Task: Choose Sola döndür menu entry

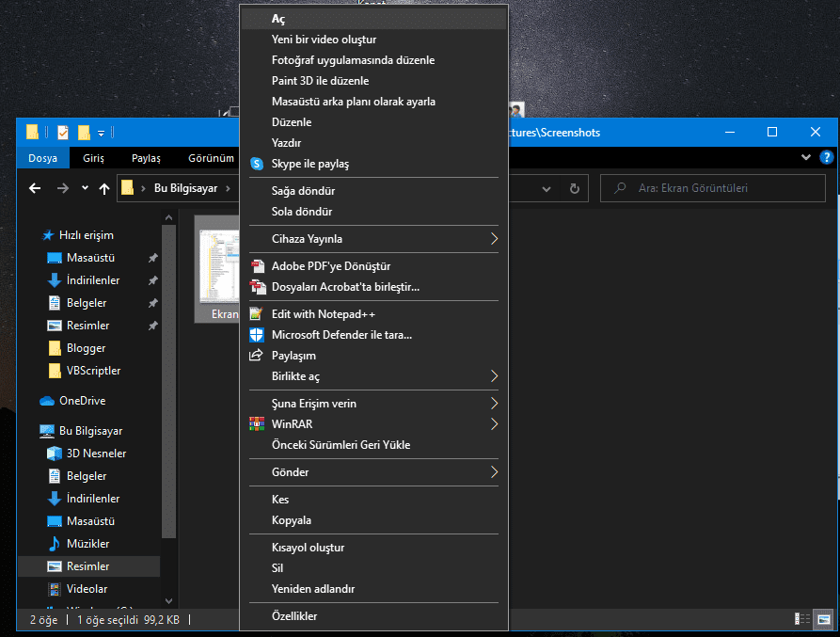Action: click(374, 212)
